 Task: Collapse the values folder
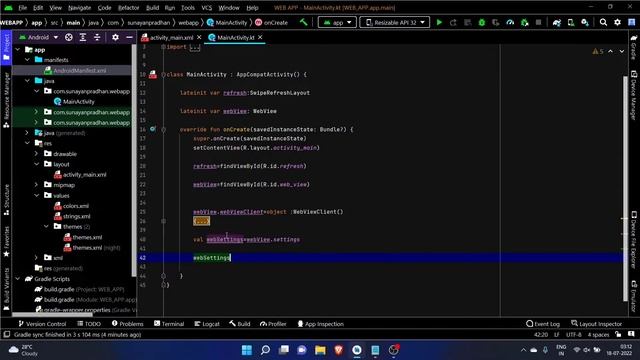coord(37,196)
